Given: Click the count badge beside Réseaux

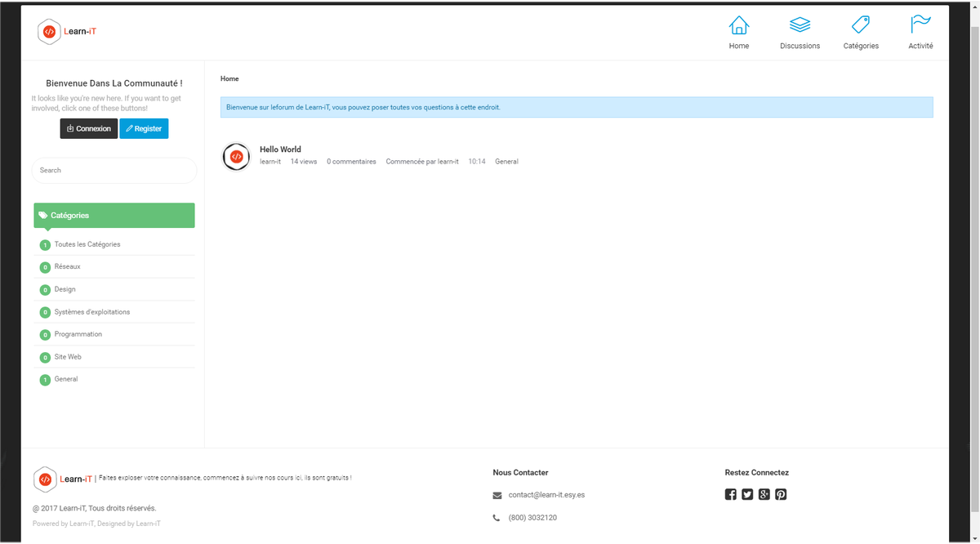Looking at the screenshot, I should [x=45, y=267].
